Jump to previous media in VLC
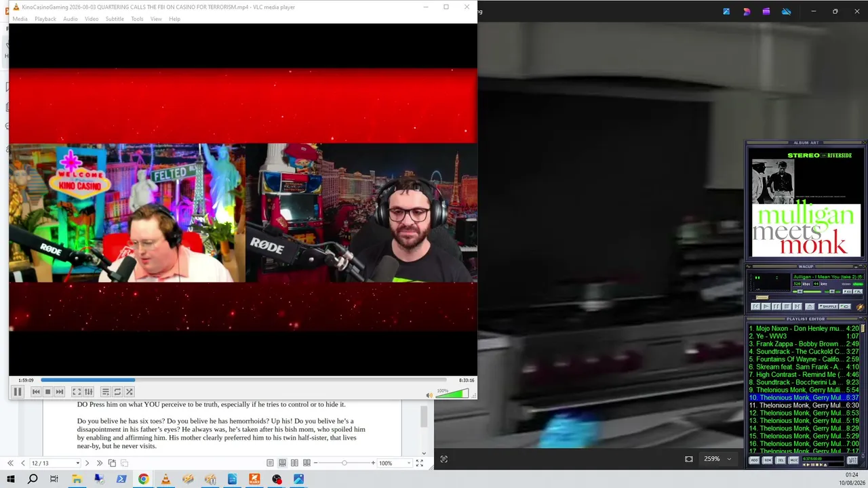The image size is (868, 488). tap(36, 392)
